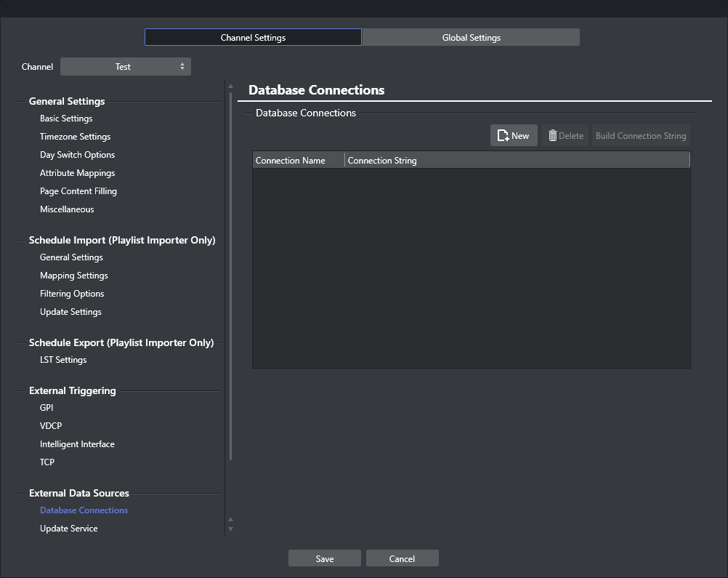This screenshot has height=578, width=728.
Task: Open Basic Settings in sidebar
Action: (x=66, y=119)
